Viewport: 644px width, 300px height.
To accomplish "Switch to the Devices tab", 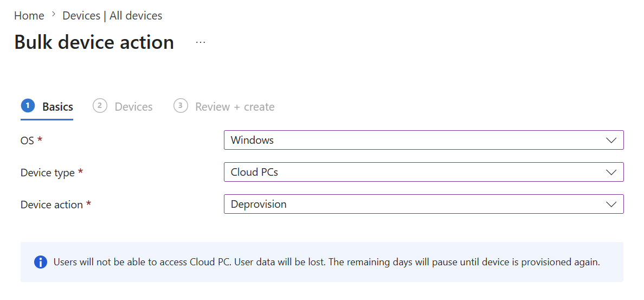I will [133, 107].
